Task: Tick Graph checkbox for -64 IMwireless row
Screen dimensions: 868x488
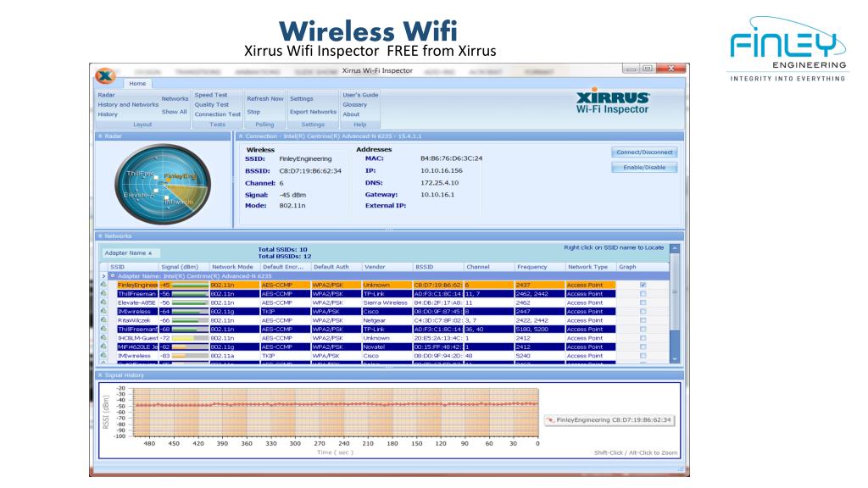Action: (x=643, y=312)
